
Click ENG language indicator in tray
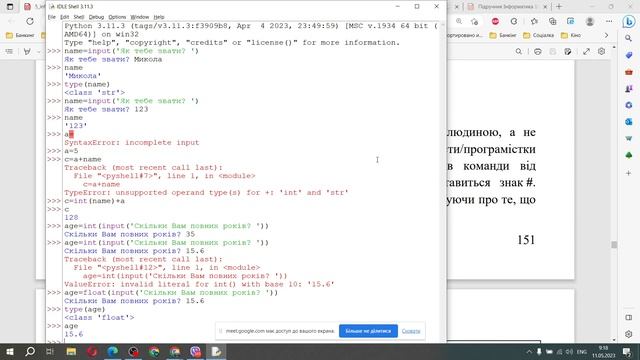pos(582,352)
